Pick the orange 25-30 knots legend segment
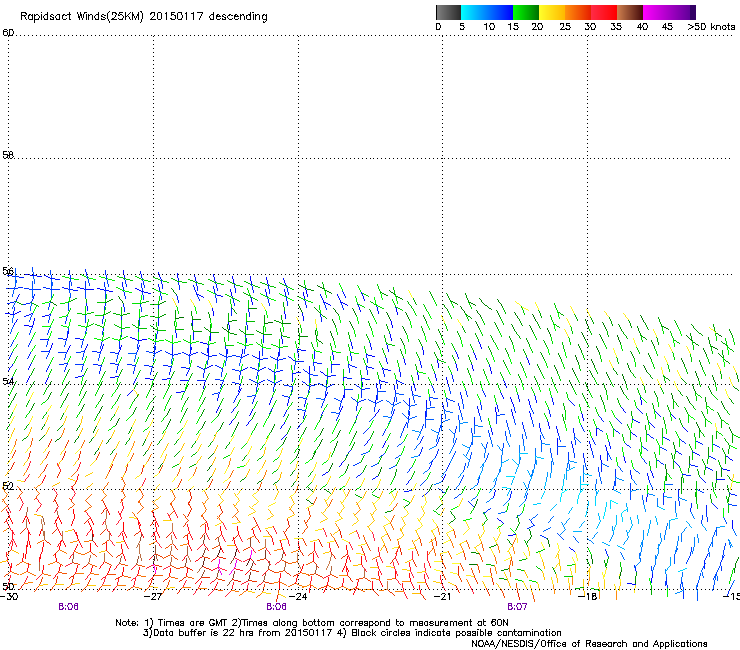This screenshot has width=740, height=650. [x=579, y=12]
